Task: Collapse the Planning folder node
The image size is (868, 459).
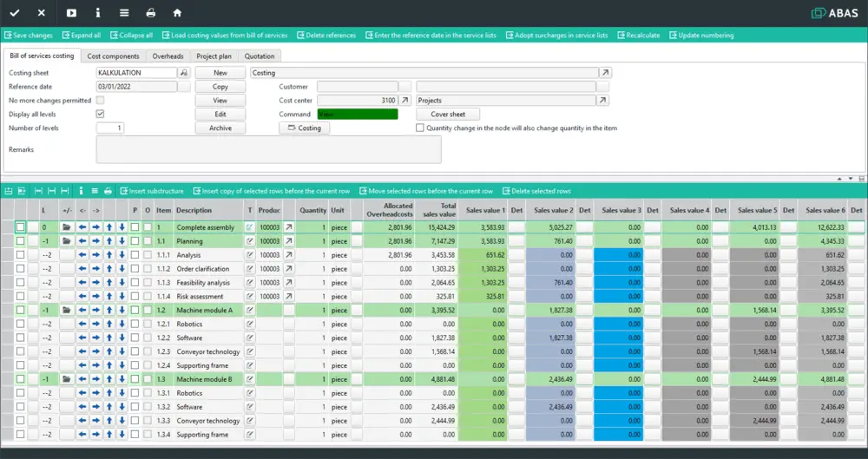Action: [67, 241]
